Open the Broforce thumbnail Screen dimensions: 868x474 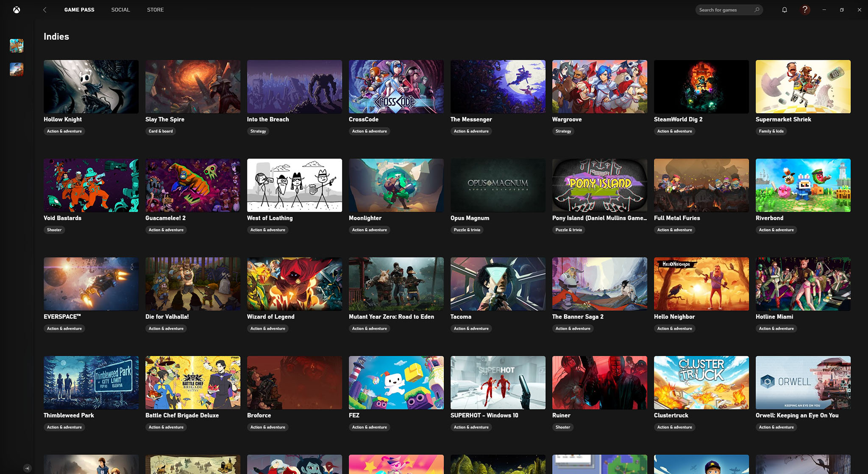coord(295,383)
